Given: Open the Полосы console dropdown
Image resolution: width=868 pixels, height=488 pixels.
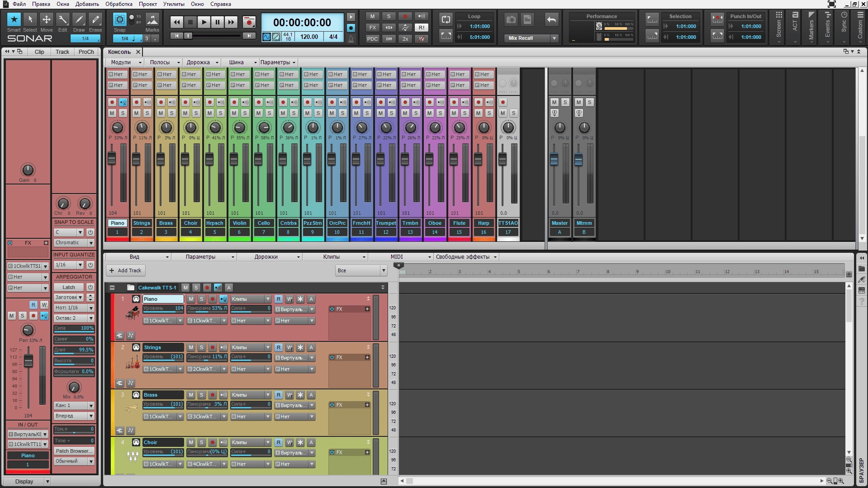Looking at the screenshot, I should click(x=164, y=62).
